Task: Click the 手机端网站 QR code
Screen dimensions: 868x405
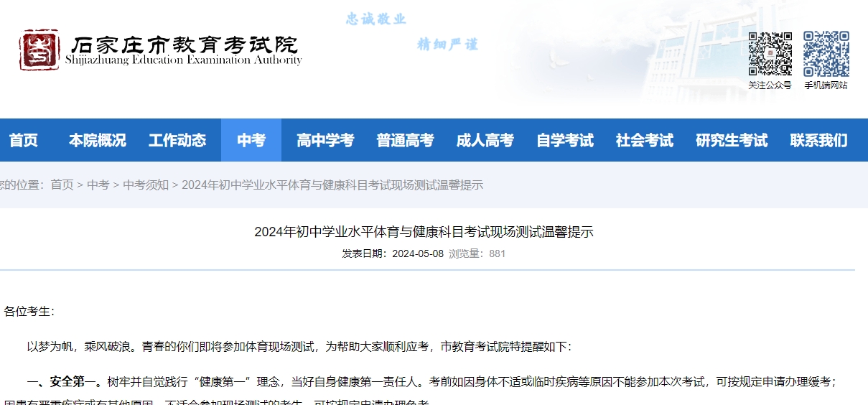Action: (x=826, y=54)
